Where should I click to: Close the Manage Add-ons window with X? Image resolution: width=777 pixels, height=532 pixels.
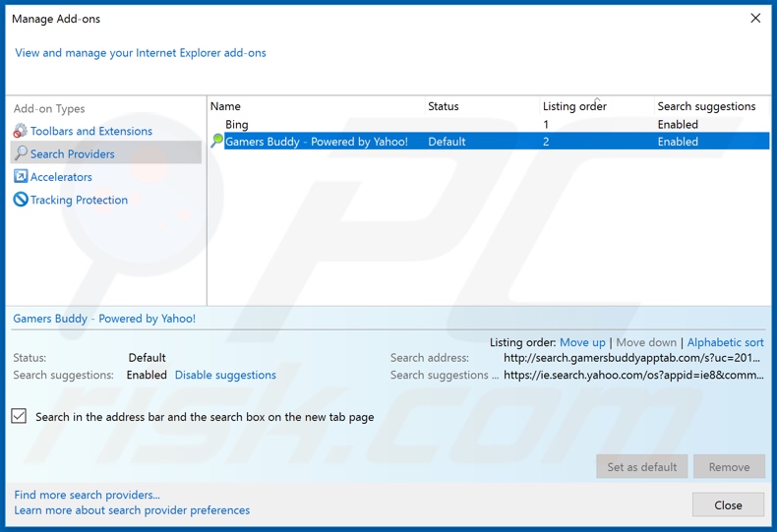tap(755, 19)
